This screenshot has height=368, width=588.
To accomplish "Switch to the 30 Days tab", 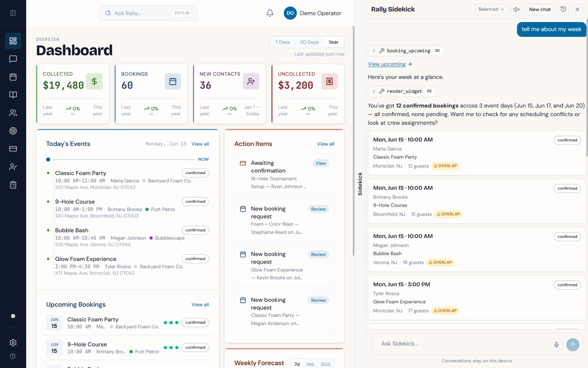I will click(x=309, y=42).
